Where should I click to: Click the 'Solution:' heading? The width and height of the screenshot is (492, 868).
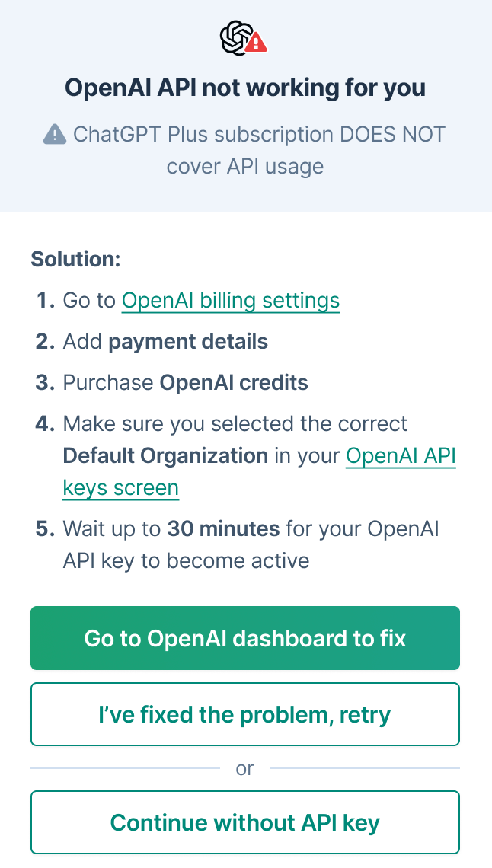[x=76, y=259]
